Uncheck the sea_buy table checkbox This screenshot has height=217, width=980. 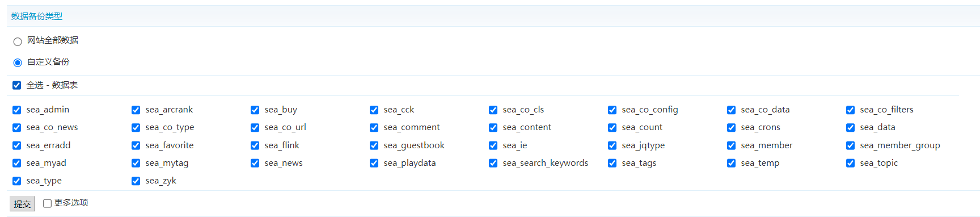click(x=255, y=110)
